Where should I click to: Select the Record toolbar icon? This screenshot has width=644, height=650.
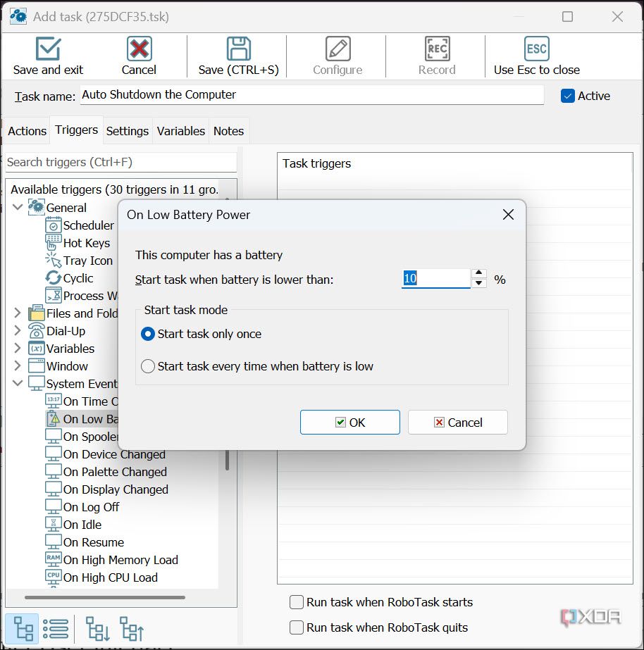(437, 49)
